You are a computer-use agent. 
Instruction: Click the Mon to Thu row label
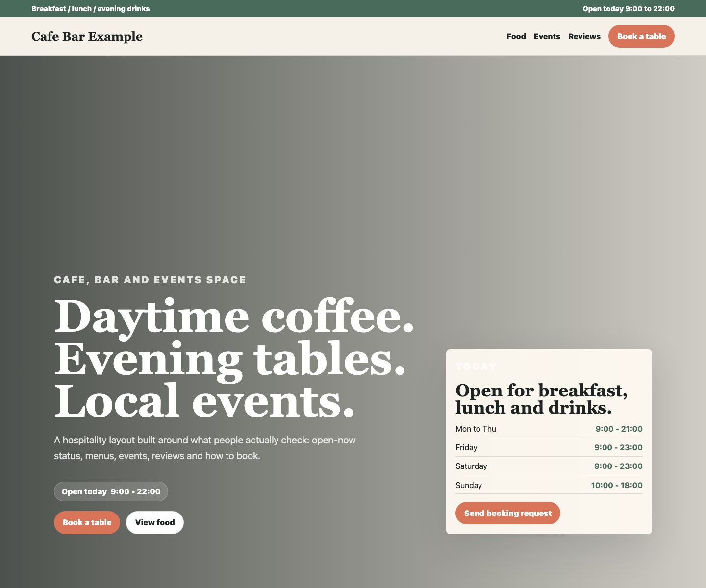[476, 429]
